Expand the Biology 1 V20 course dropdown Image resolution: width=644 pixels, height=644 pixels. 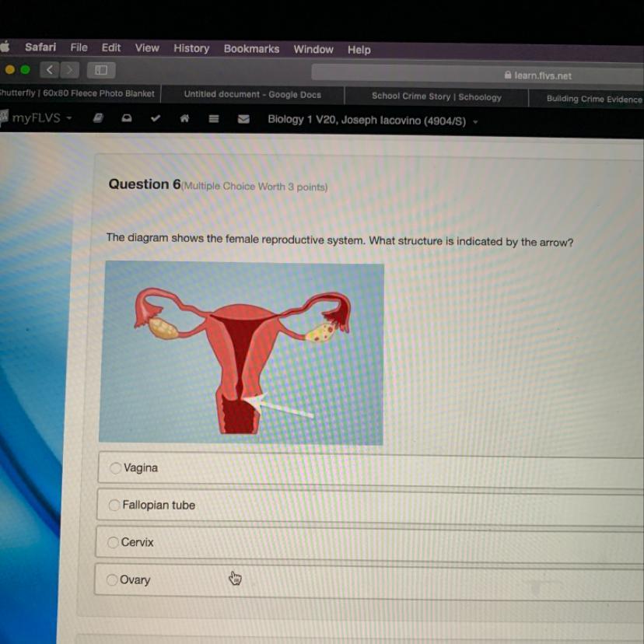pos(373,121)
